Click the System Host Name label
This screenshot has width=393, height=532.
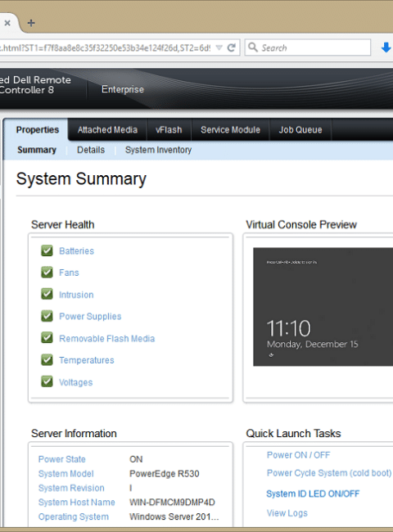(76, 503)
